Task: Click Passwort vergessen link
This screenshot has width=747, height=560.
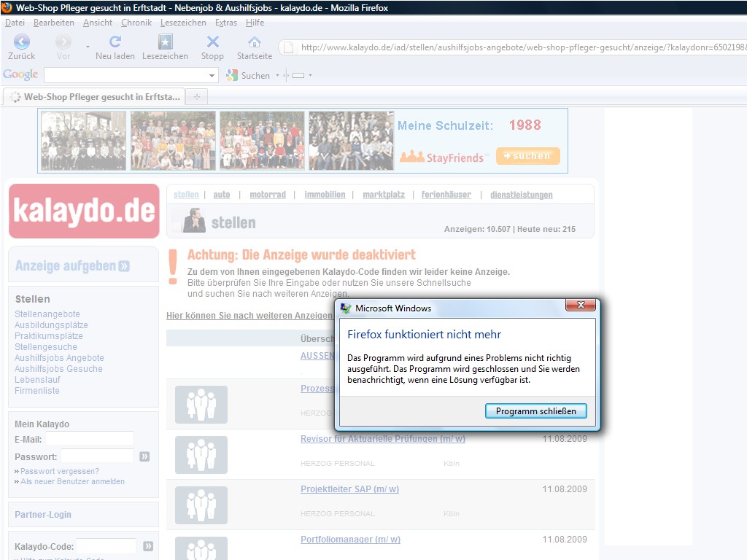Action: (x=60, y=471)
